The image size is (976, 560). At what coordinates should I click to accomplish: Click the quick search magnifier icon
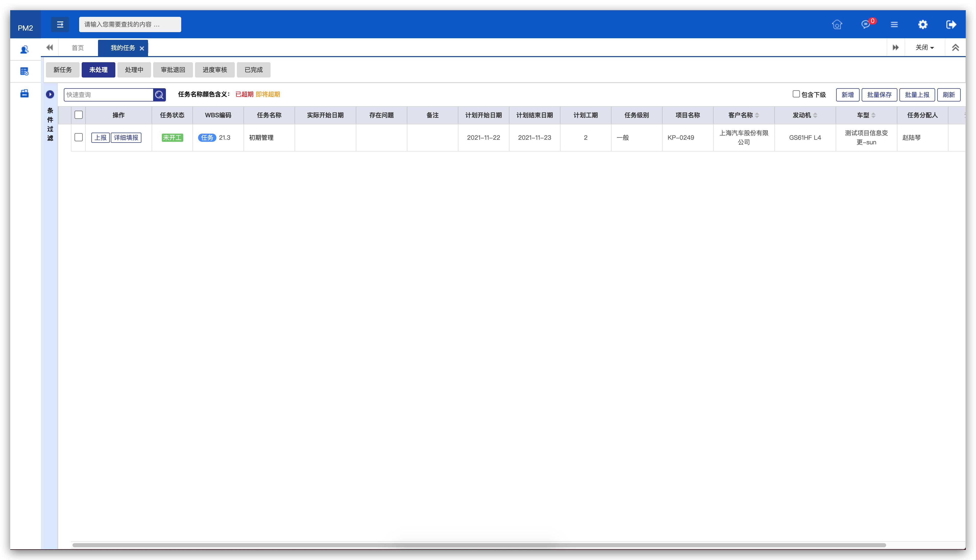pos(159,95)
